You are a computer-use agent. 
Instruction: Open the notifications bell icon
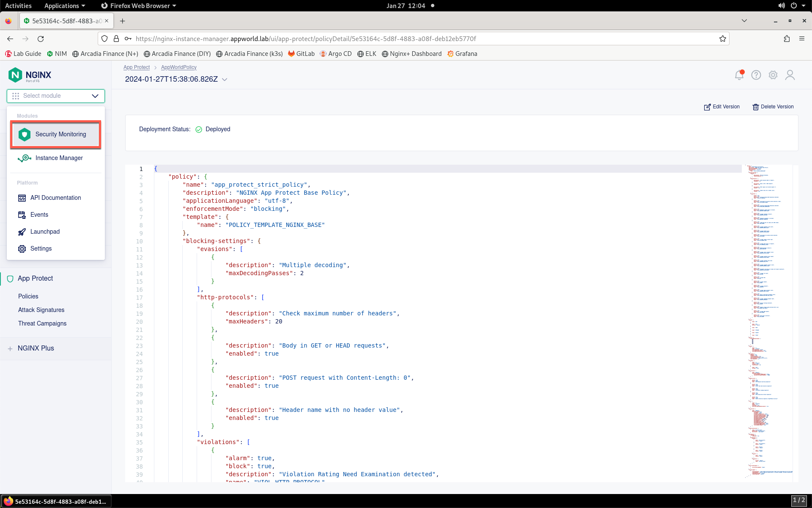point(739,75)
